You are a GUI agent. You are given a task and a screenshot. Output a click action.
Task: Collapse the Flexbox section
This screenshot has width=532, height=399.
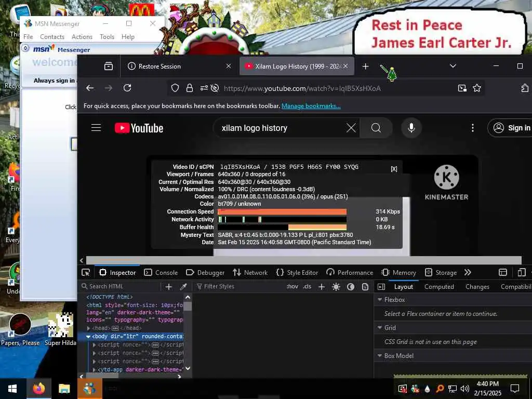click(380, 300)
